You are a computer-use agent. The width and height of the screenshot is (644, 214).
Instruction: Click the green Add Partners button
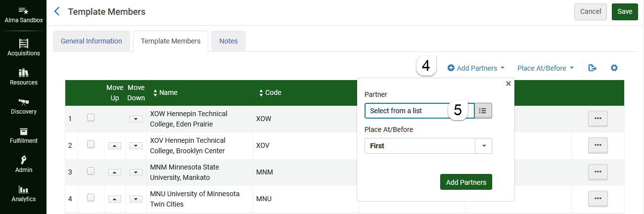(466, 182)
